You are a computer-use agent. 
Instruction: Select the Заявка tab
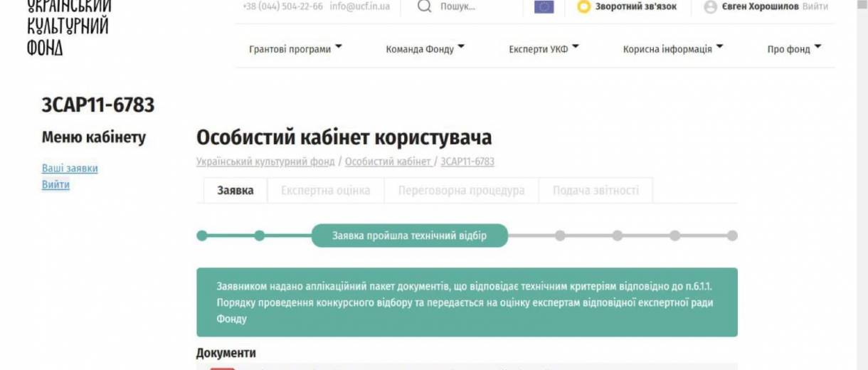click(235, 191)
